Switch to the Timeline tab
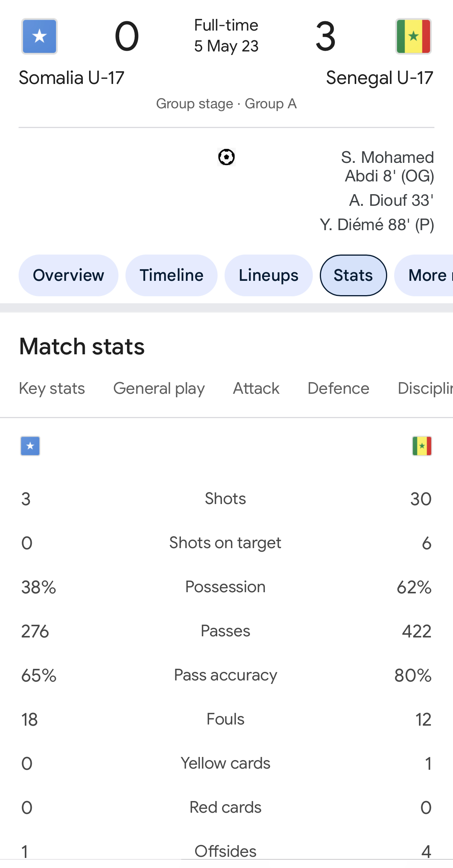The width and height of the screenshot is (453, 868). click(x=172, y=275)
